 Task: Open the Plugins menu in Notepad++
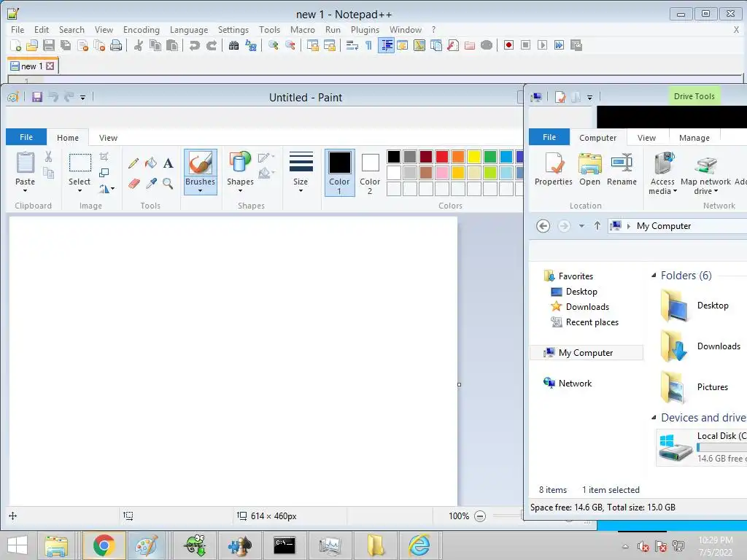[x=365, y=29]
